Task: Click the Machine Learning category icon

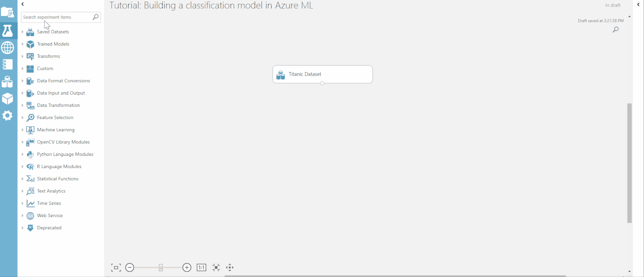Action: click(30, 130)
